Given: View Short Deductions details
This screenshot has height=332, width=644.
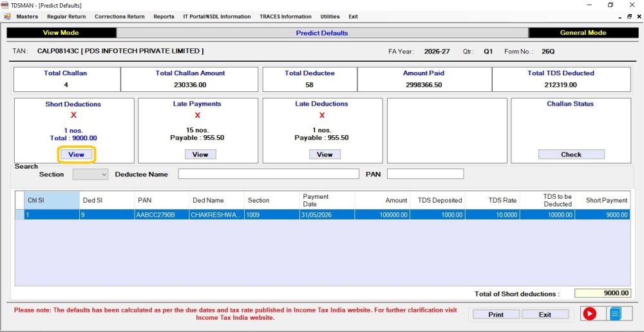Looking at the screenshot, I should [x=76, y=154].
